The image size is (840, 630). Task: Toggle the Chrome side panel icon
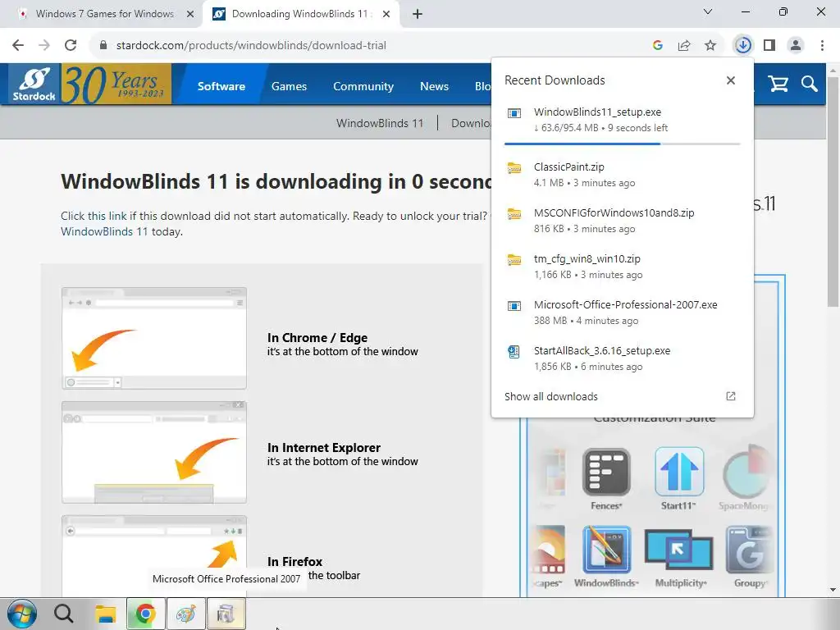click(769, 45)
